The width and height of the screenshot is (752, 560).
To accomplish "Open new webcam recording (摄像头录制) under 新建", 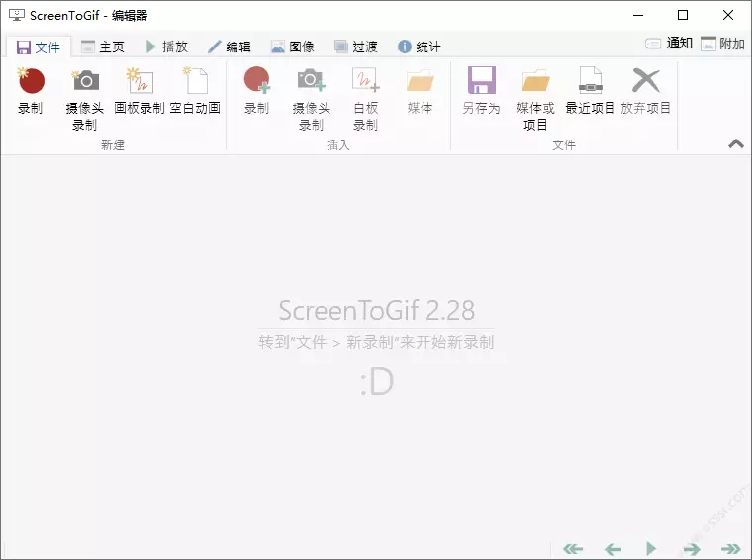I will click(x=85, y=98).
